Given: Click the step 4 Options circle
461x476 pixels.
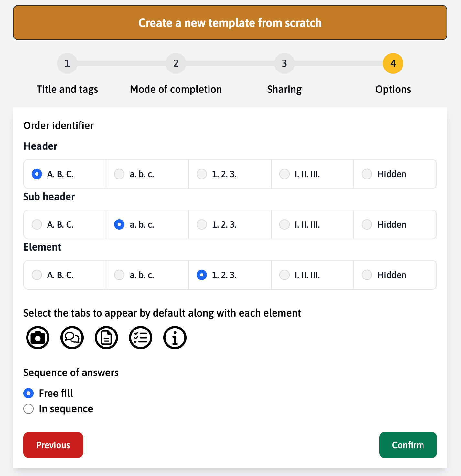Looking at the screenshot, I should click(x=393, y=63).
